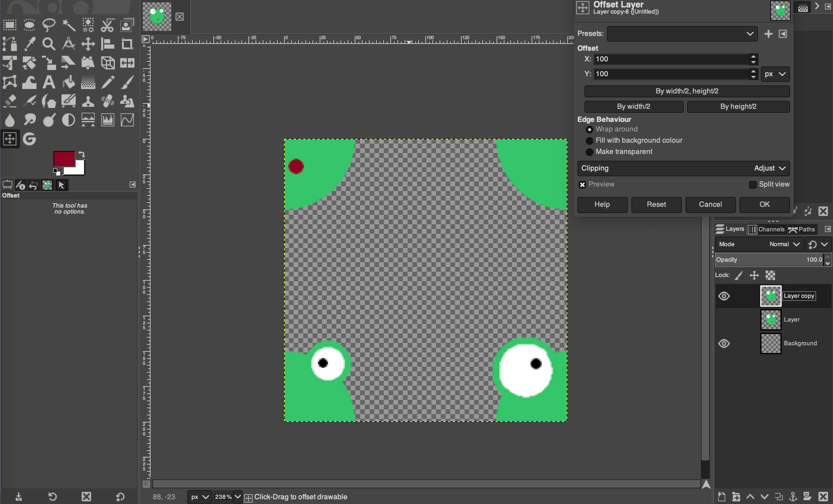Image resolution: width=833 pixels, height=504 pixels.
Task: Select the Curves tool
Action: click(x=127, y=120)
